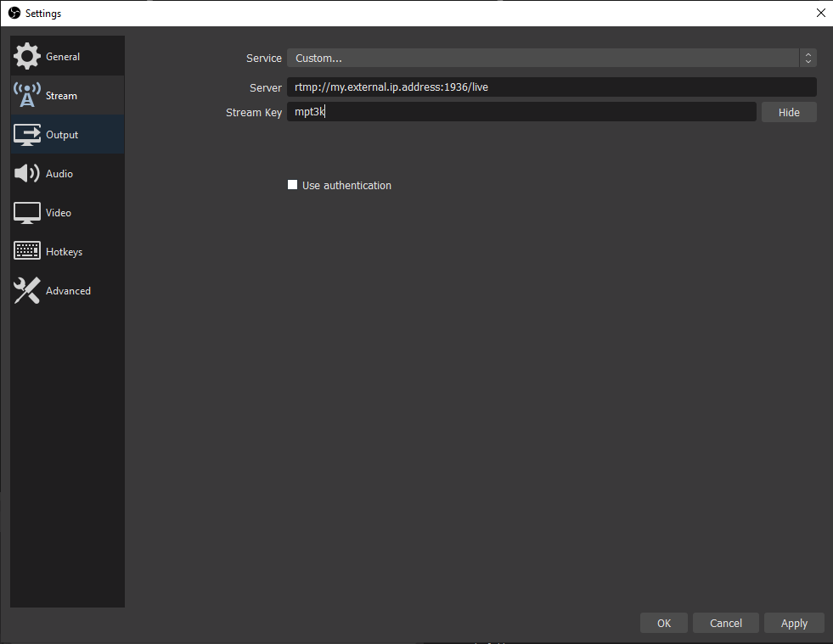The width and height of the screenshot is (833, 644).
Task: Open Video settings via the monitor icon
Action: coord(27,213)
